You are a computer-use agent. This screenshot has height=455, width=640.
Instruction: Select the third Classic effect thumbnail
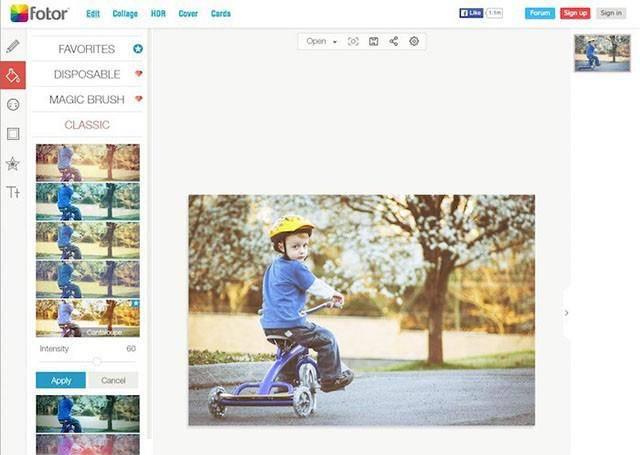point(88,241)
